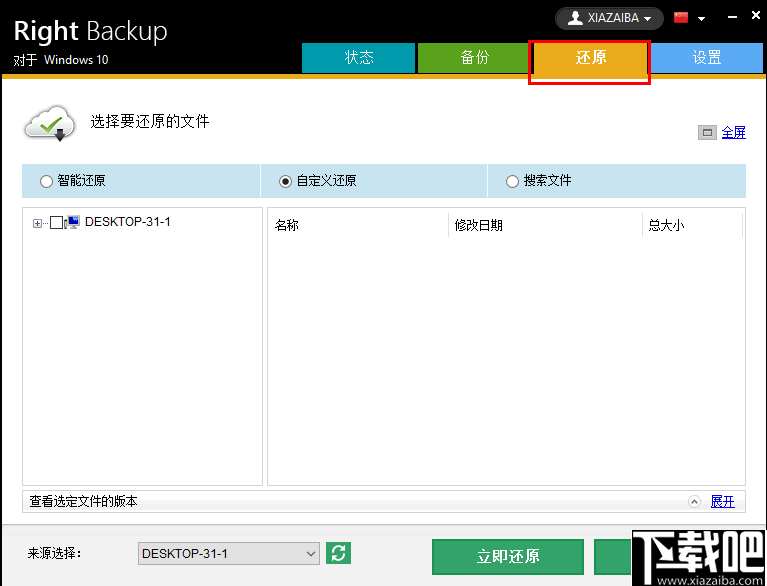Open the 来源选择 source dropdown
The height and width of the screenshot is (586, 767).
click(228, 553)
